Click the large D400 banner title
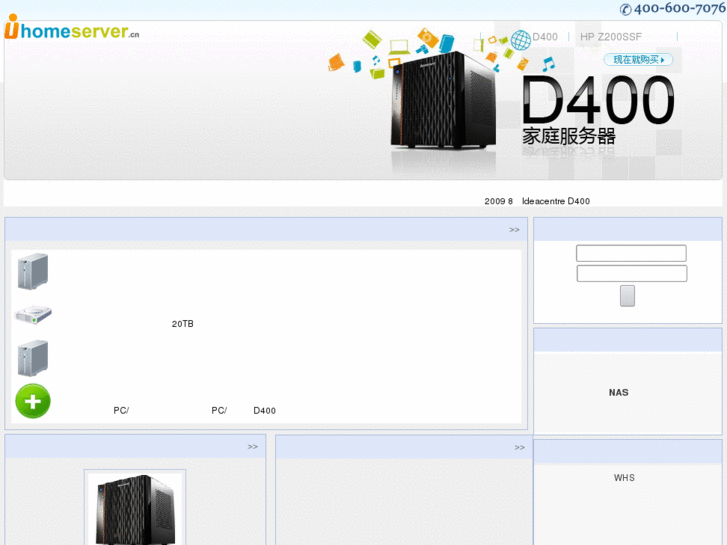This screenshot has height=545, width=727. point(598,100)
